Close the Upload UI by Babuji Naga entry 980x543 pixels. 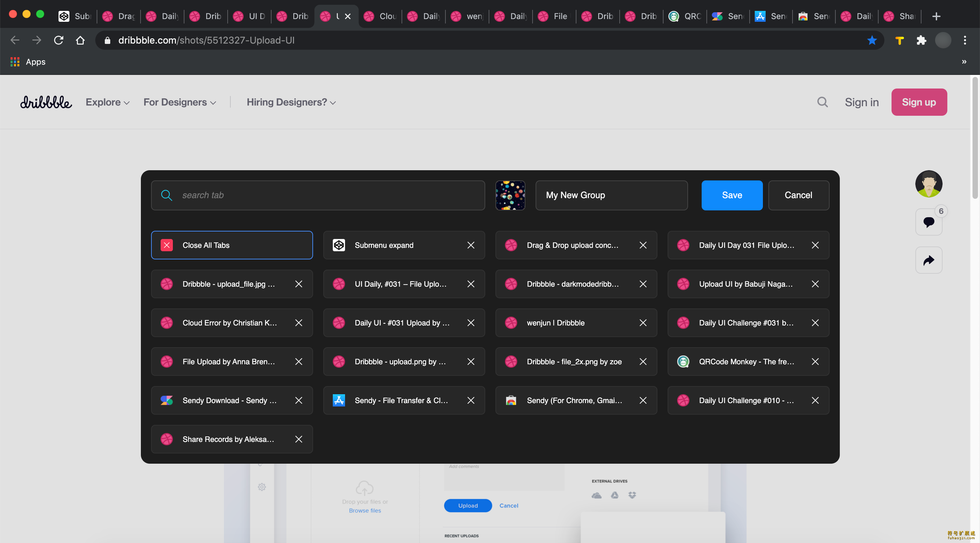(815, 284)
